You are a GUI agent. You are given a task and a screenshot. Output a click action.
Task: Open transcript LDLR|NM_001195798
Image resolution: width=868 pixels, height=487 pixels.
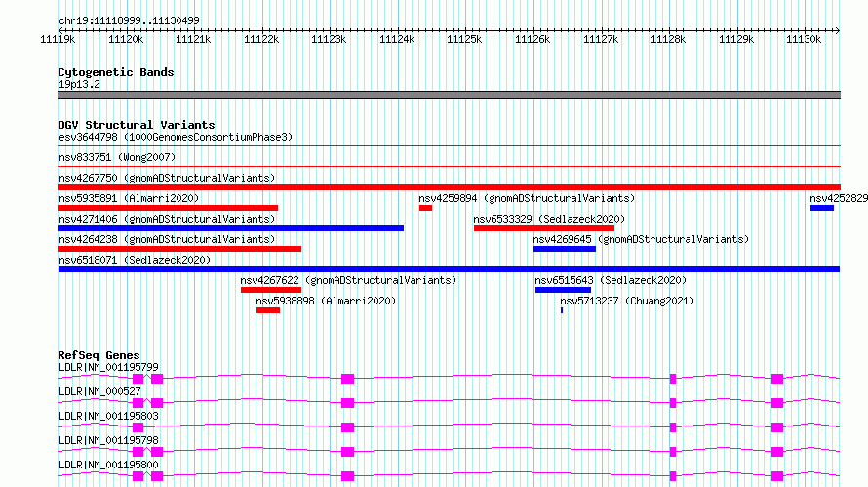coord(108,440)
